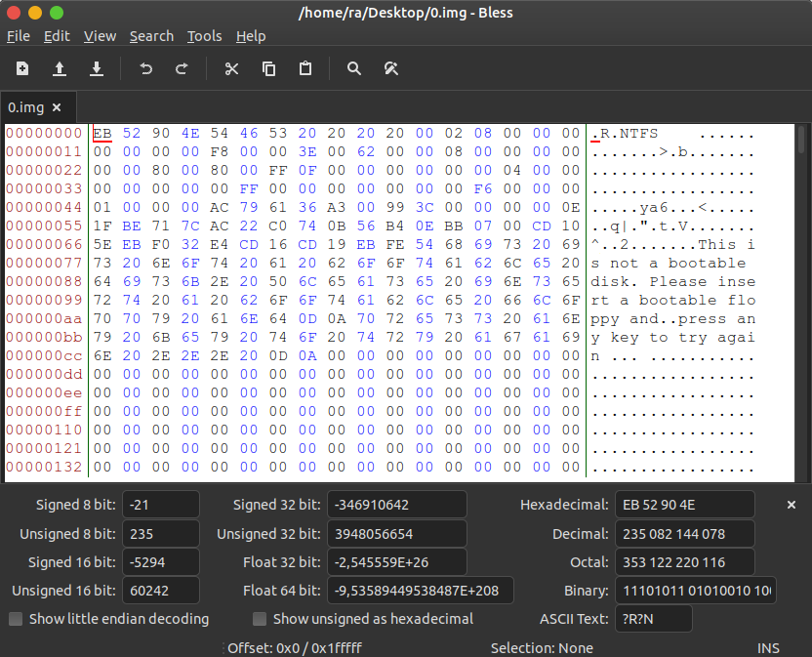
Task: Click ASCII text 'disk. Please inse'
Action: point(672,281)
